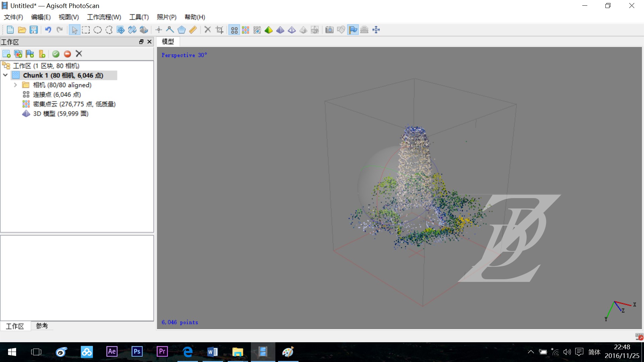Click the green Enable Items icon
This screenshot has height=362, width=644.
(56, 54)
